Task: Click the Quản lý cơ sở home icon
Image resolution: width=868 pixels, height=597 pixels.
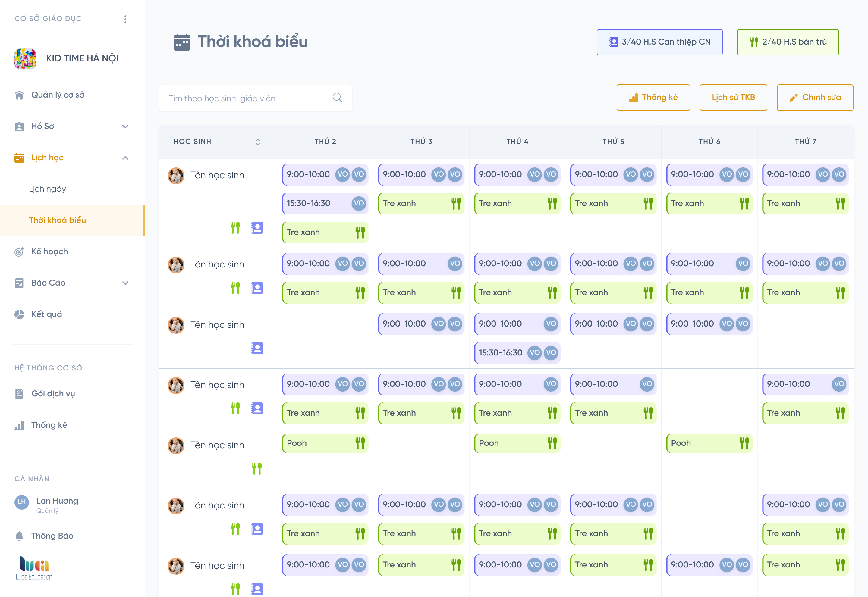Action: [x=20, y=95]
